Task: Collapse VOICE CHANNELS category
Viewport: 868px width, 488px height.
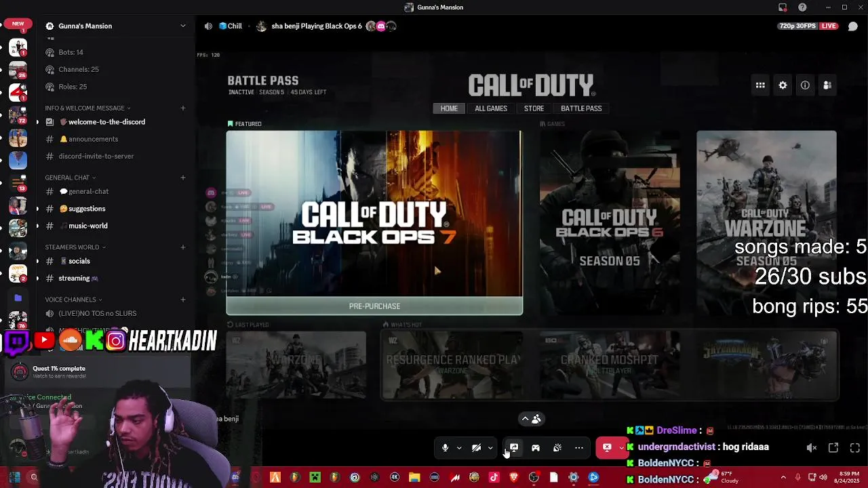Action: click(x=73, y=300)
